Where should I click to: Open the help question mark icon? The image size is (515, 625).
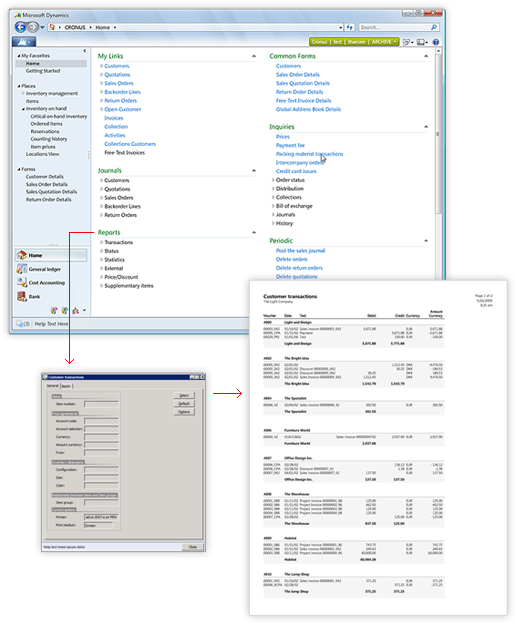436,42
